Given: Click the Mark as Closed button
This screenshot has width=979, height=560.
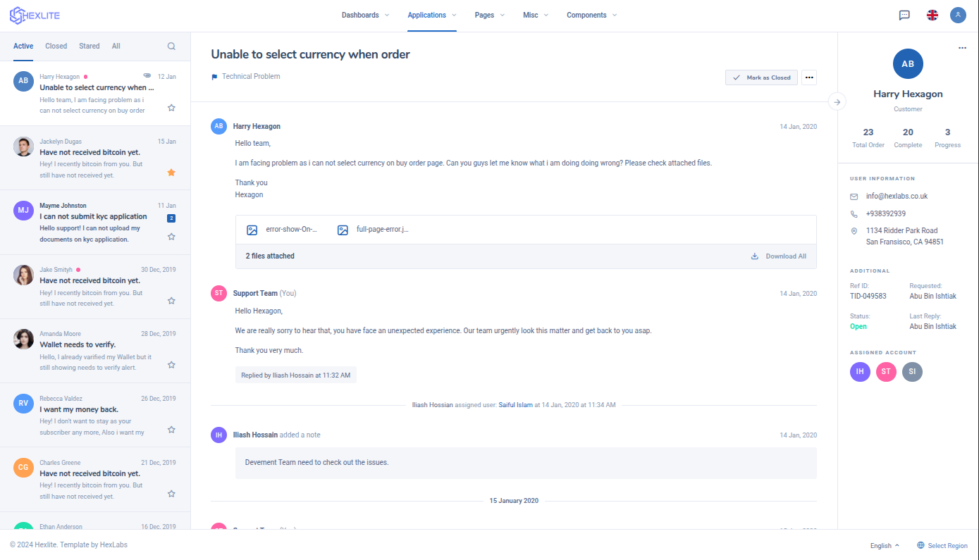Looking at the screenshot, I should point(761,77).
